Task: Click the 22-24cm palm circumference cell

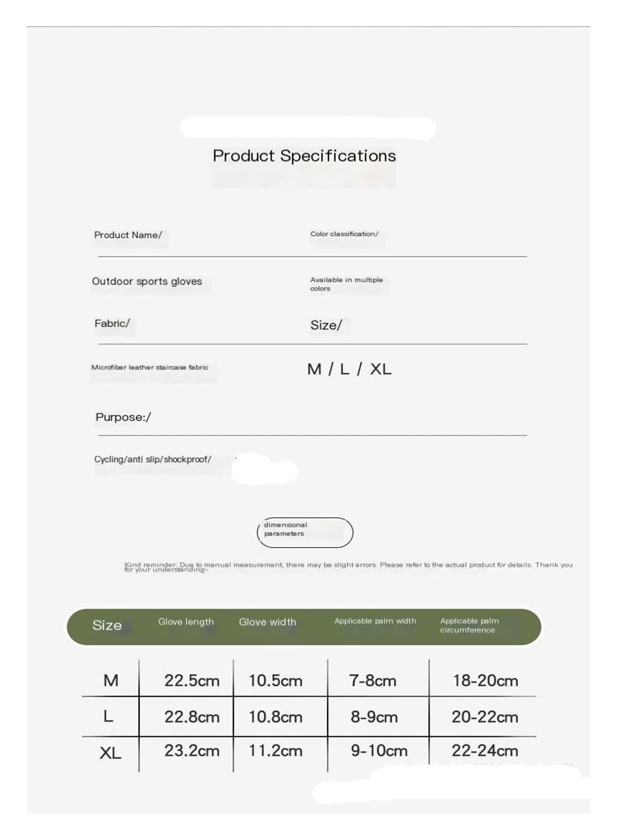Action: [485, 751]
